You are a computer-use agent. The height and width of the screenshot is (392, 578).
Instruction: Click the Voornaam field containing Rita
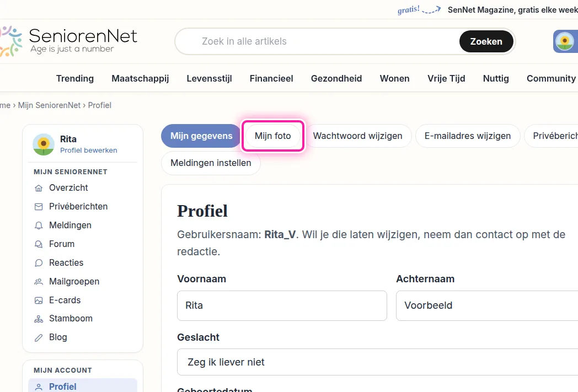pos(282,306)
